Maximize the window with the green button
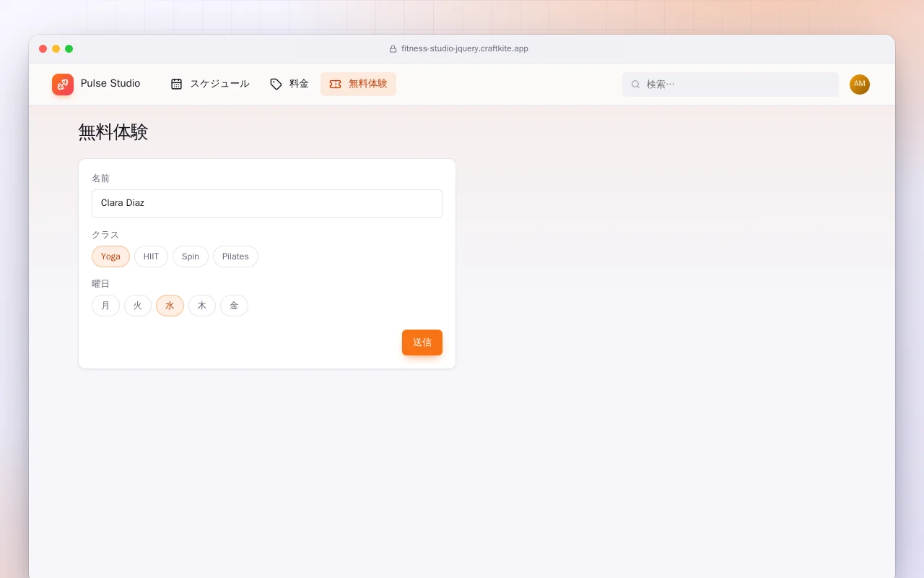The height and width of the screenshot is (578, 924). point(69,49)
